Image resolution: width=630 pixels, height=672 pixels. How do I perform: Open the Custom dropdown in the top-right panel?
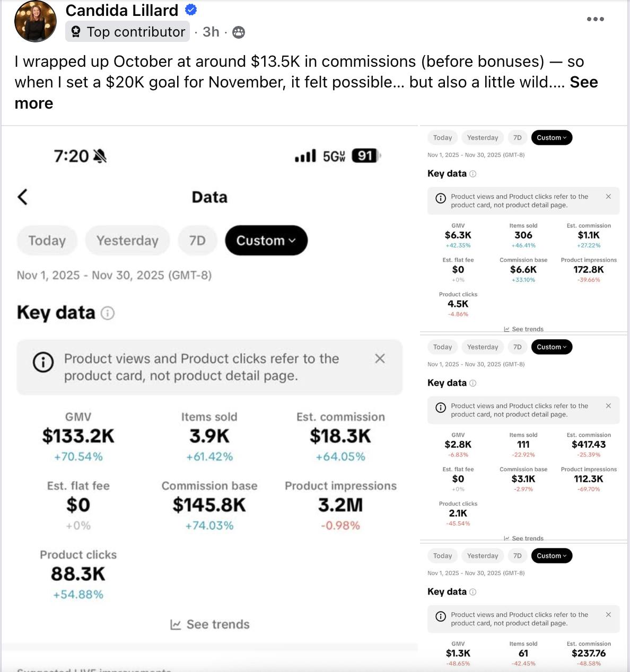[552, 137]
